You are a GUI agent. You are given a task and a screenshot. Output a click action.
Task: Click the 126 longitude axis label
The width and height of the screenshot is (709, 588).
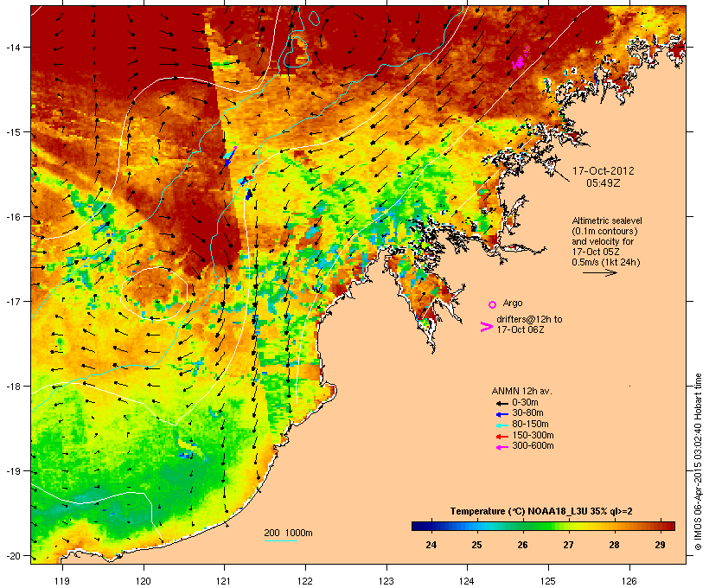pos(629,581)
